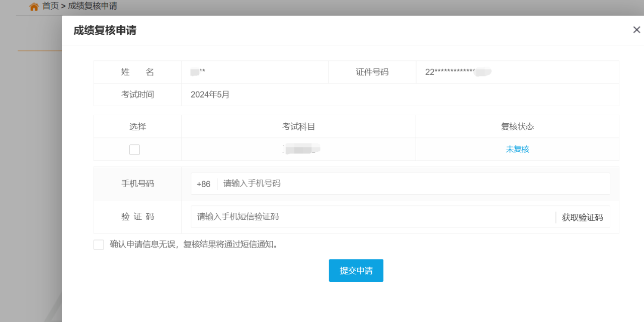Click the masked ID number starting with 22
The image size is (644, 322).
pyautogui.click(x=458, y=72)
